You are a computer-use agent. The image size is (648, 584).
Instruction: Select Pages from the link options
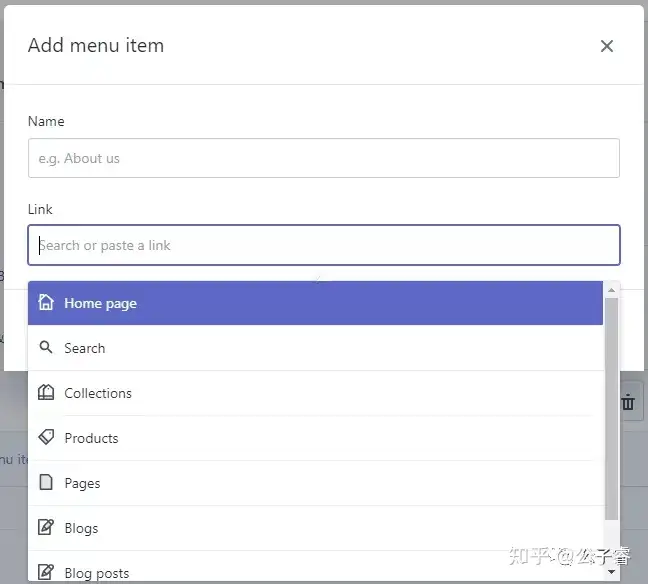pyautogui.click(x=315, y=483)
